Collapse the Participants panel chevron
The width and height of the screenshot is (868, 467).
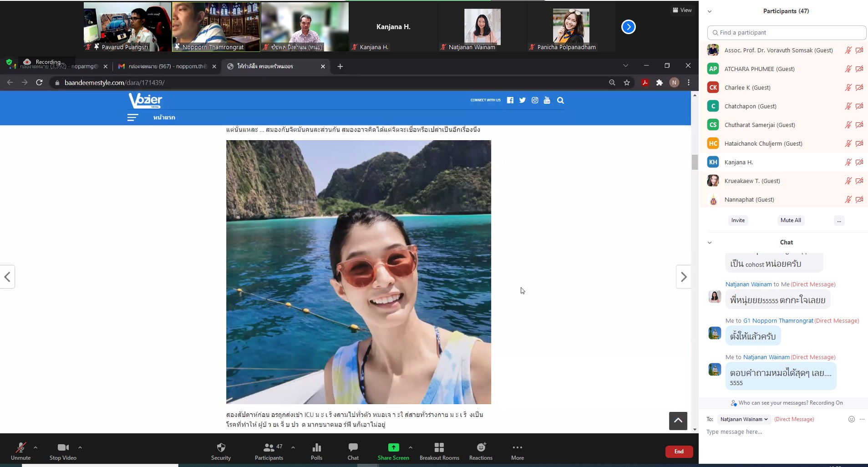click(x=710, y=11)
